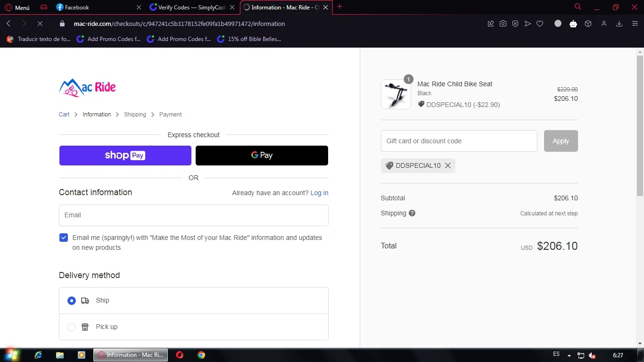The image size is (644, 362).
Task: Click the globe extension icon
Action: (x=558, y=24)
